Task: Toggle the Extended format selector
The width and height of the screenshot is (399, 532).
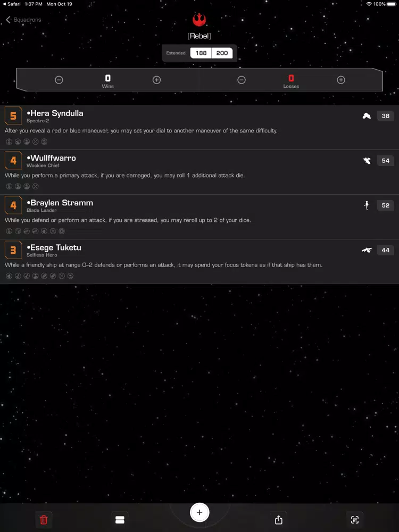Action: coord(176,53)
